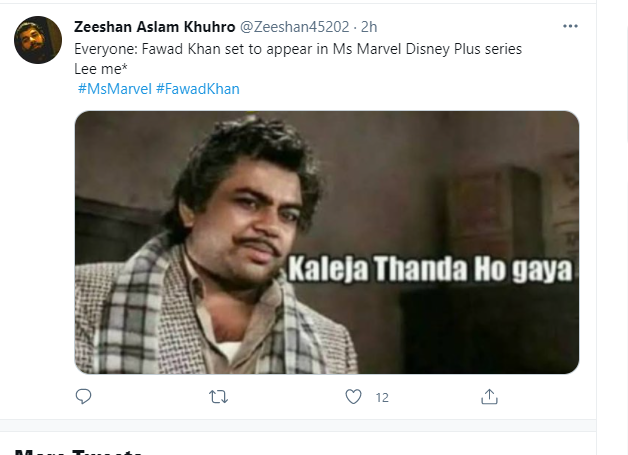Open Zeeshan Aslam Khuhro's profile name link
The height and width of the screenshot is (455, 628).
(x=157, y=26)
